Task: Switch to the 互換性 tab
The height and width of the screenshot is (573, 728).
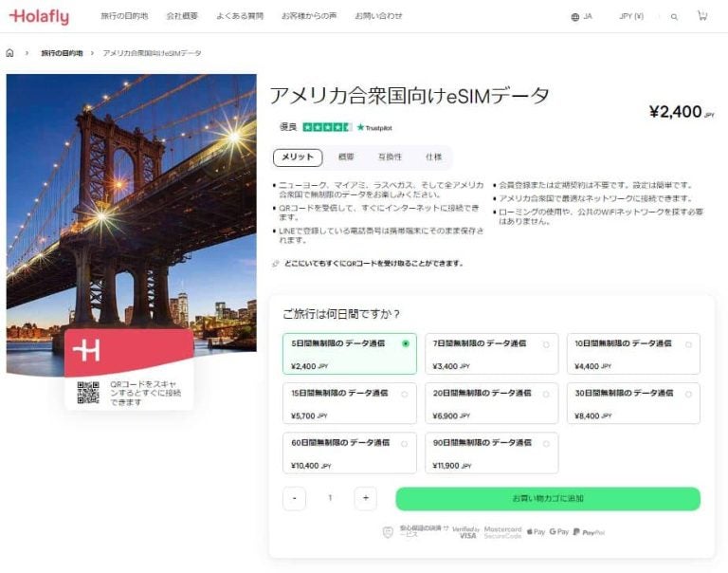Action: (390, 157)
